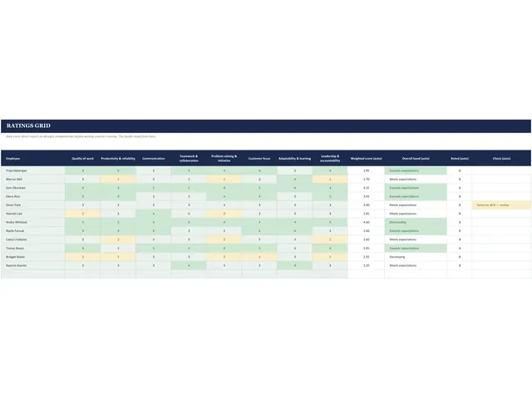Select Kwame Asante's Meets expectations band cell

click(416, 266)
